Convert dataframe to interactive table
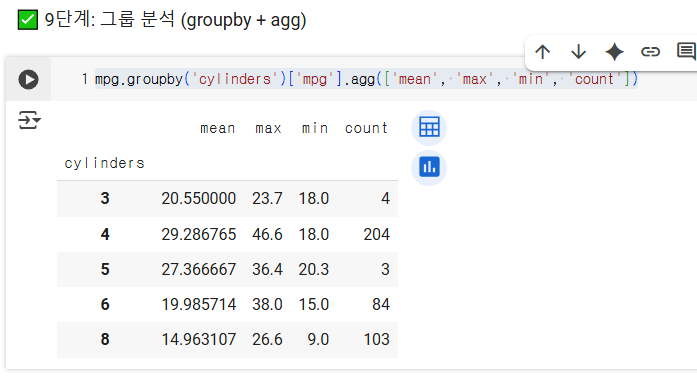The image size is (697, 379). click(429, 128)
